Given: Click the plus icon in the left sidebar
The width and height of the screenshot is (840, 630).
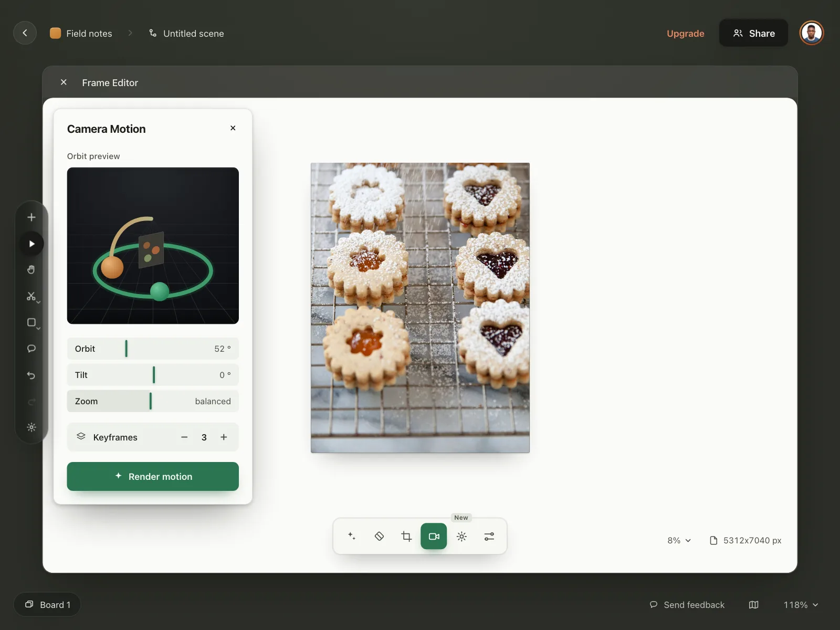Looking at the screenshot, I should pos(31,217).
